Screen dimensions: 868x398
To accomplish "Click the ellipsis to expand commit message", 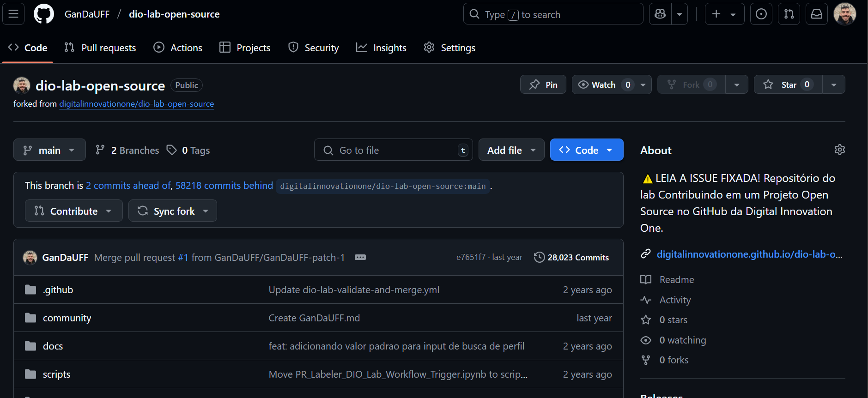I will [360, 257].
